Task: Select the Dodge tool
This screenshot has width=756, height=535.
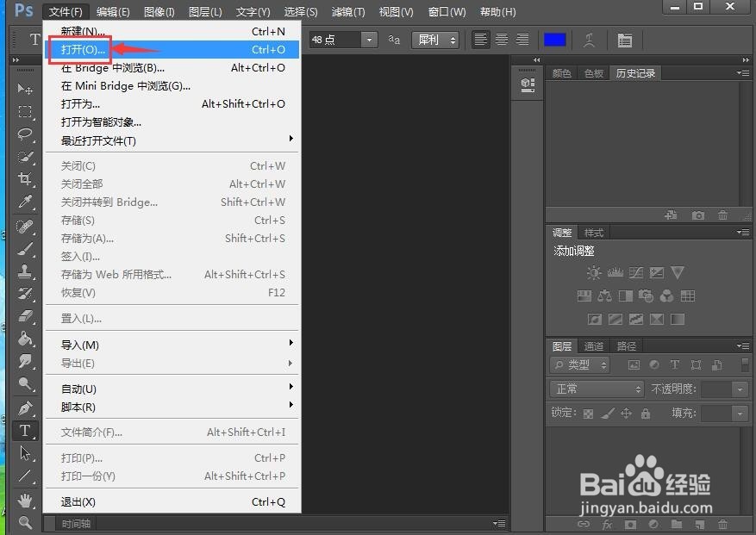Action: coord(25,383)
